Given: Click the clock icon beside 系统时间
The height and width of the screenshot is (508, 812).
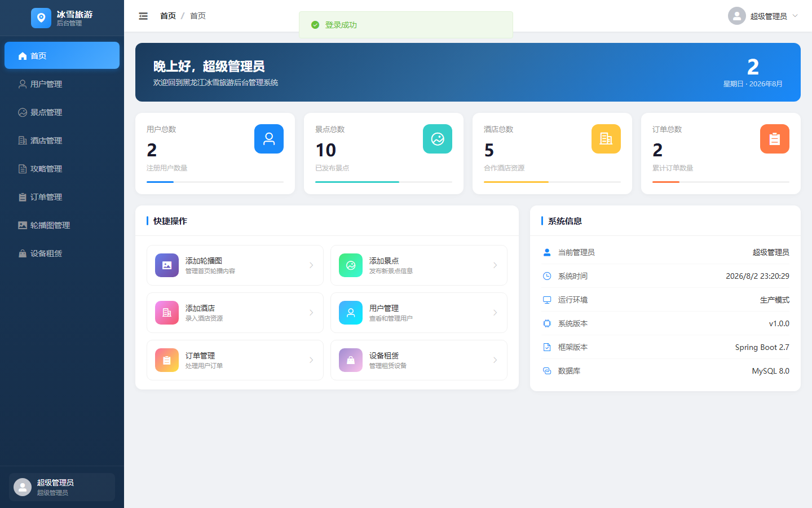Looking at the screenshot, I should pyautogui.click(x=547, y=276).
